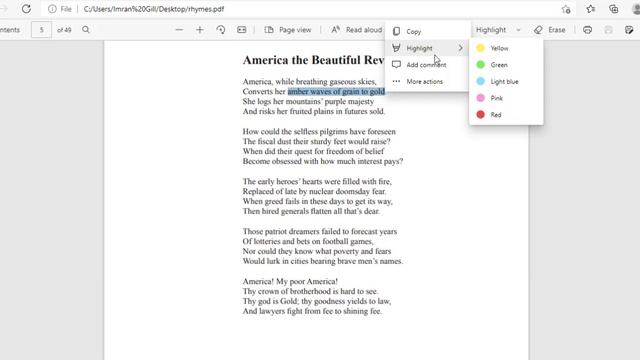
Task: Click the file info icon in address bar
Action: 52,9
